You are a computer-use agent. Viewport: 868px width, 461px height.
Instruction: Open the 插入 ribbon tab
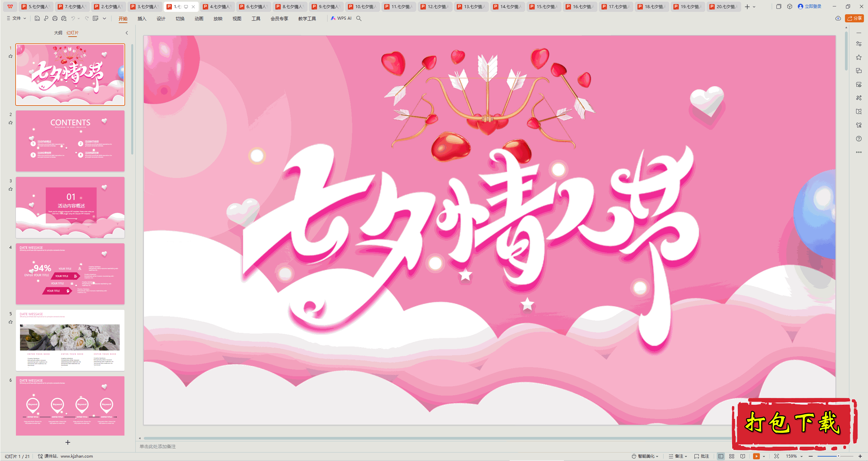point(142,19)
